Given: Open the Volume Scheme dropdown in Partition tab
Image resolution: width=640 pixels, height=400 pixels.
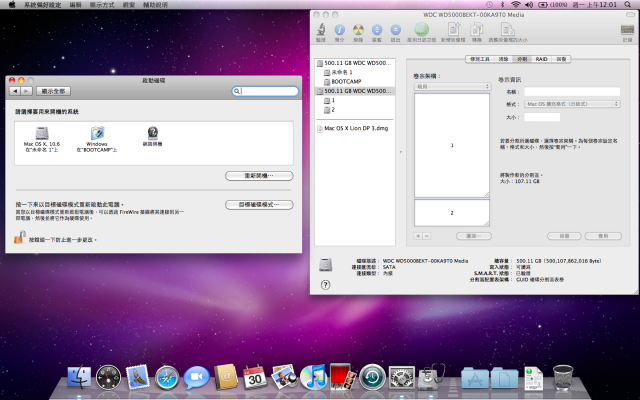Looking at the screenshot, I should click(x=452, y=87).
